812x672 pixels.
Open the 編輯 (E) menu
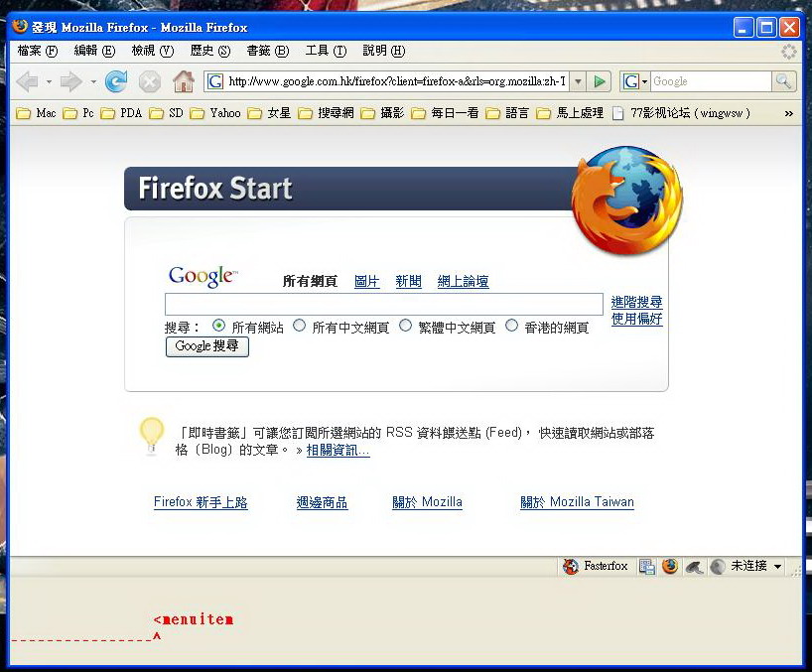(94, 51)
